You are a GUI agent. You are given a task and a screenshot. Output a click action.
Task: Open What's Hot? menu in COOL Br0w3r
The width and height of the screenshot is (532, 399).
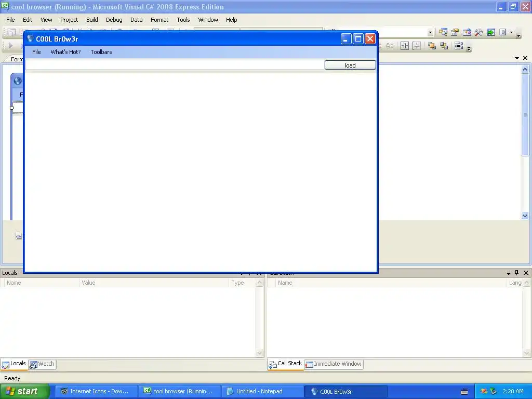coord(65,52)
